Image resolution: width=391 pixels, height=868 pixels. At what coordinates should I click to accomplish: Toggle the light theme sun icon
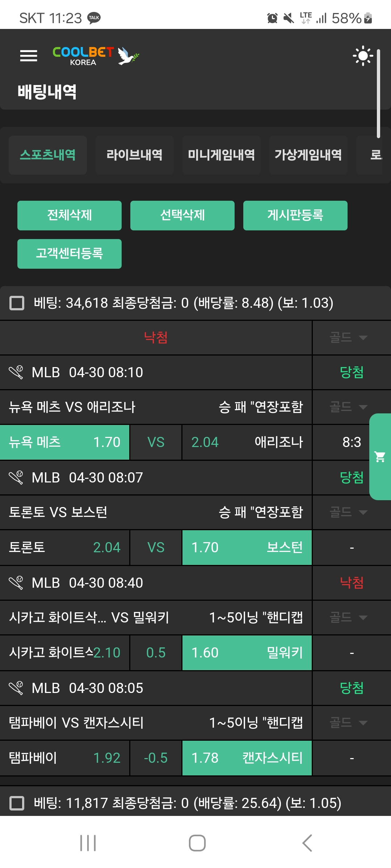[362, 56]
